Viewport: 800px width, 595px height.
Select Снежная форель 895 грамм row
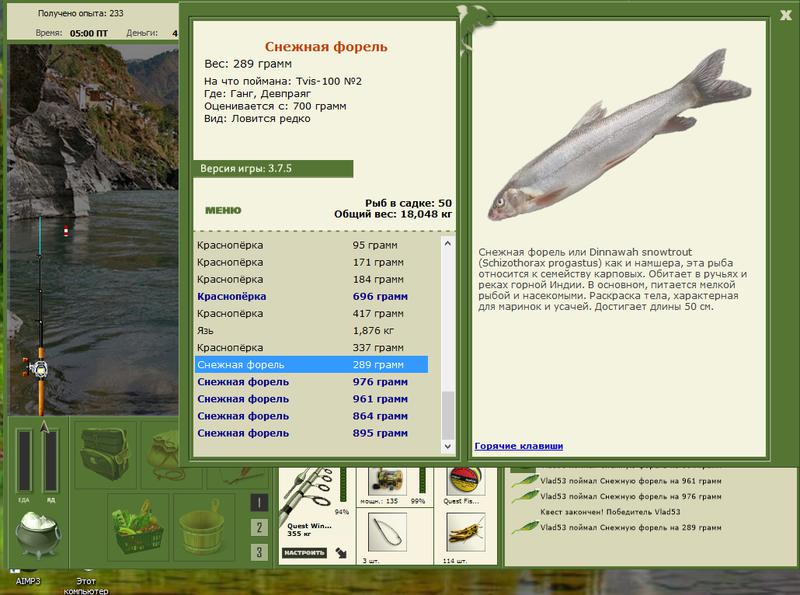pos(312,433)
